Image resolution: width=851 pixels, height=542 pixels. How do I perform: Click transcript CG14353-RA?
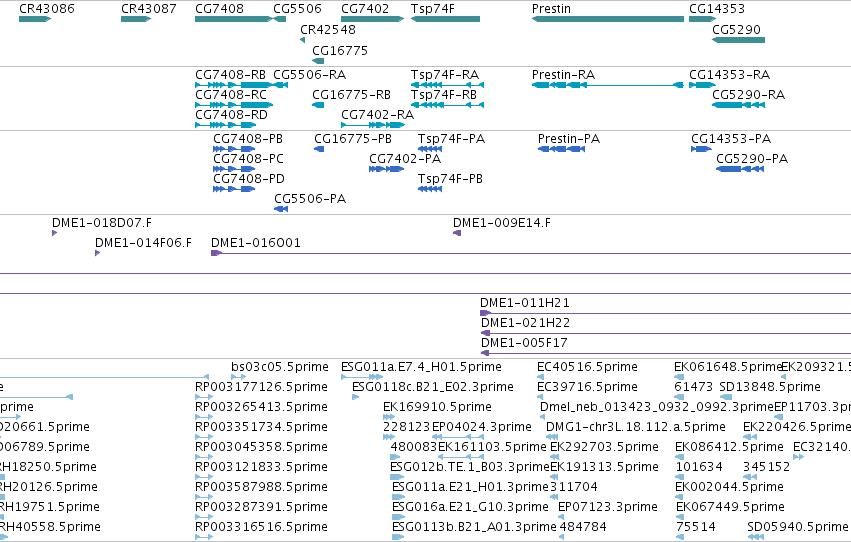coord(702,85)
